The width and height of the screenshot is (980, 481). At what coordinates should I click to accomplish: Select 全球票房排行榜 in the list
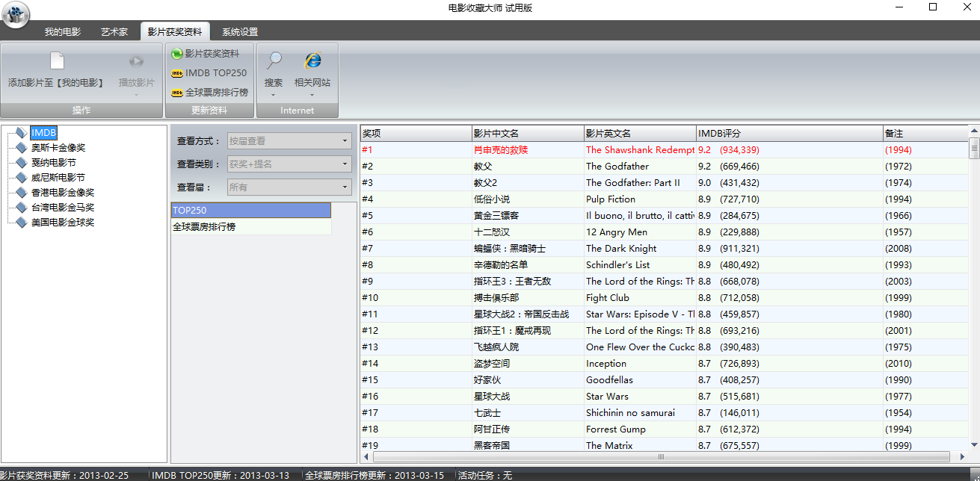pyautogui.click(x=204, y=226)
